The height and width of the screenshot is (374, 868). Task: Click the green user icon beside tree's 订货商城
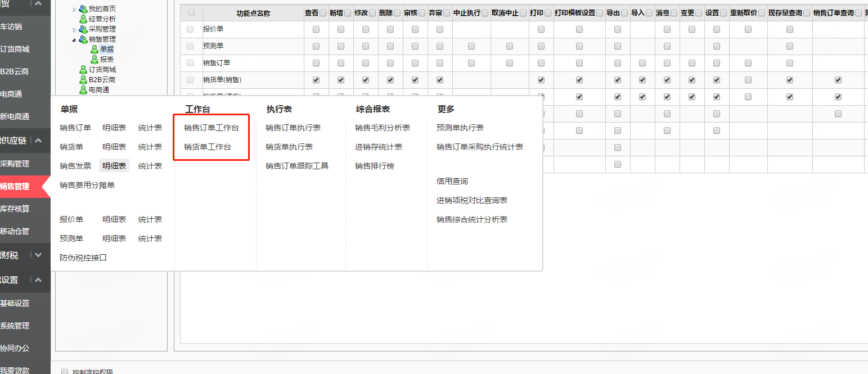[x=83, y=70]
